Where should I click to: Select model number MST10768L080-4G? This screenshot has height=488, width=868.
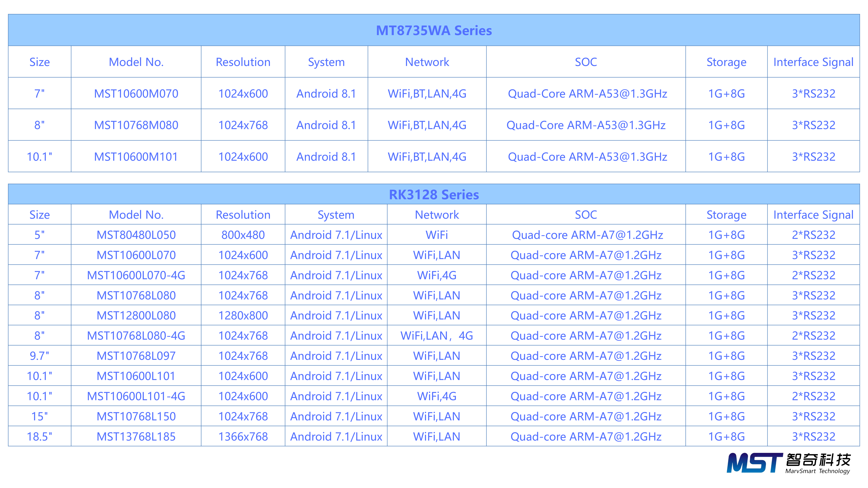coord(136,336)
